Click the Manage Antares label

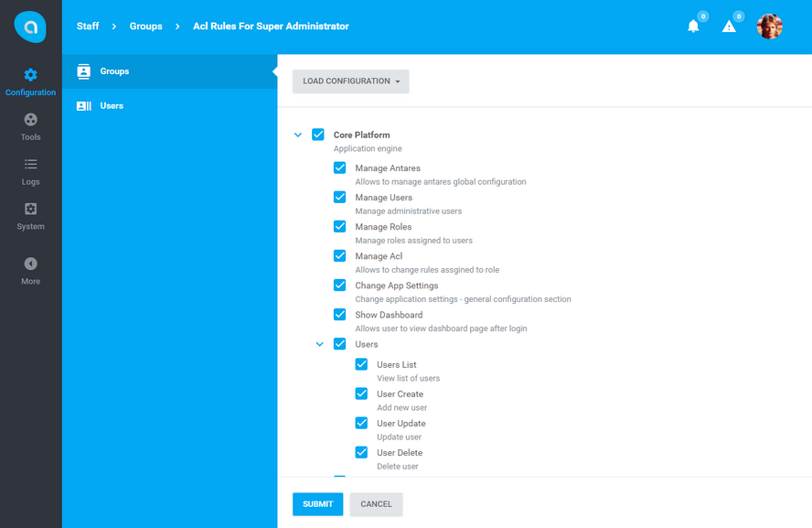[x=388, y=167]
